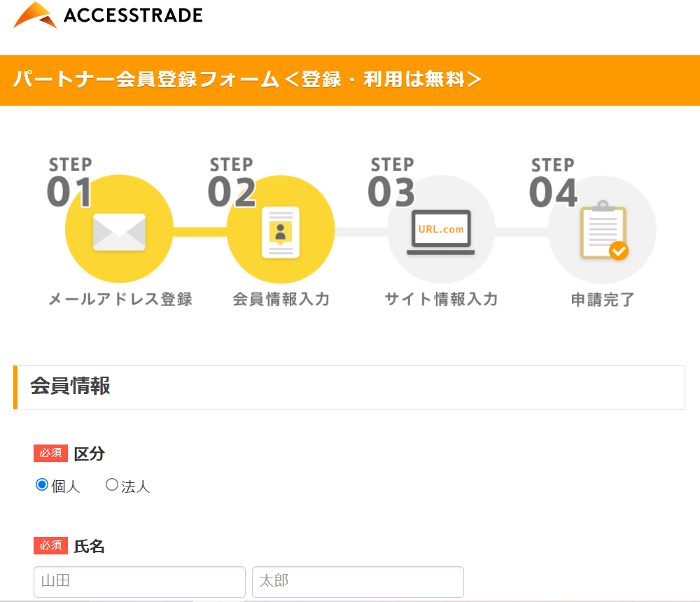The height and width of the screenshot is (602, 700).
Task: Click the STEP 02 number label
Action: [x=232, y=182]
